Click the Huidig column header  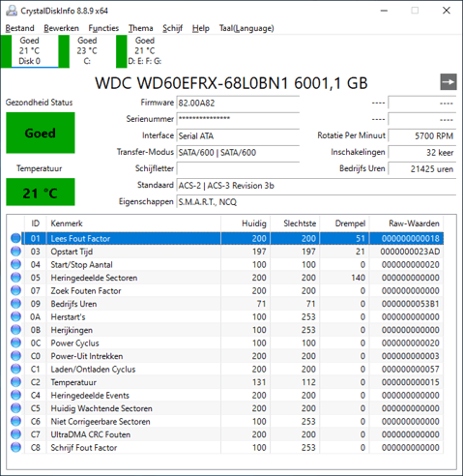tap(246, 223)
